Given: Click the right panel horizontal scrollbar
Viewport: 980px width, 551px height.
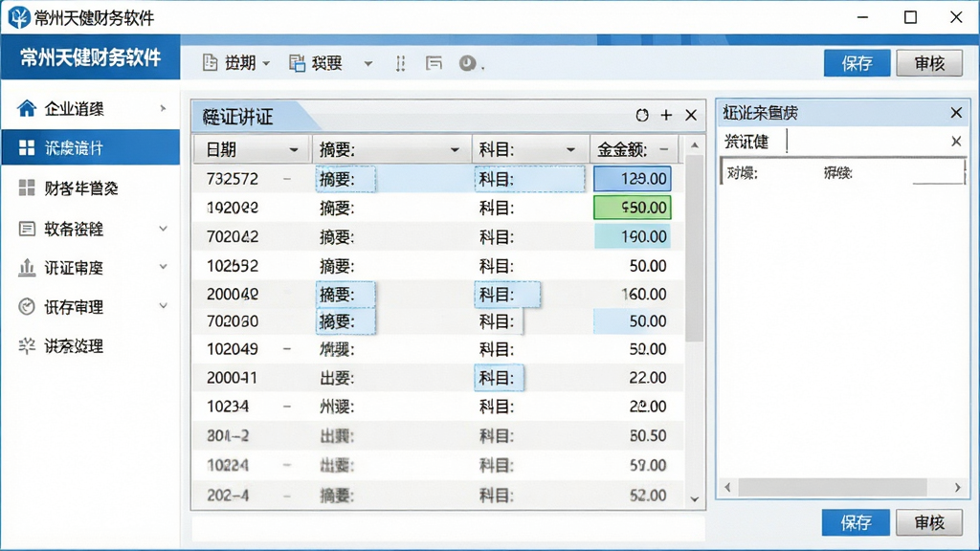Looking at the screenshot, I should [842, 487].
